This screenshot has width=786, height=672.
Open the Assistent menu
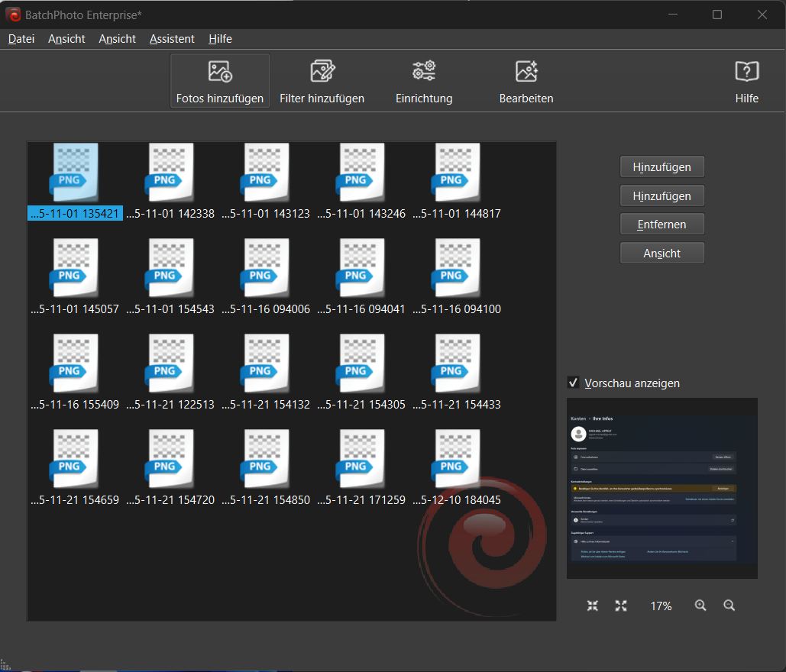[x=172, y=39]
